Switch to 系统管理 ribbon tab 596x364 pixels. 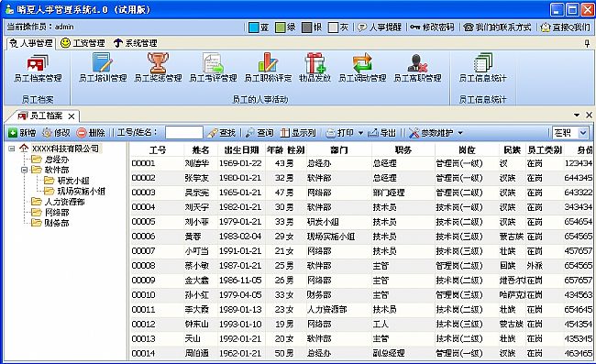pos(136,43)
